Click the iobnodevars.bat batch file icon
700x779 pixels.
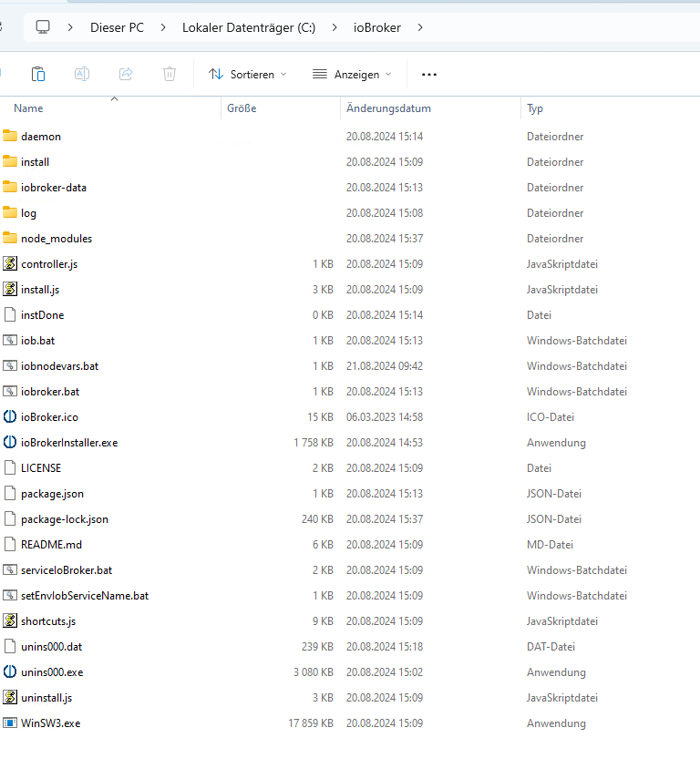(10, 365)
